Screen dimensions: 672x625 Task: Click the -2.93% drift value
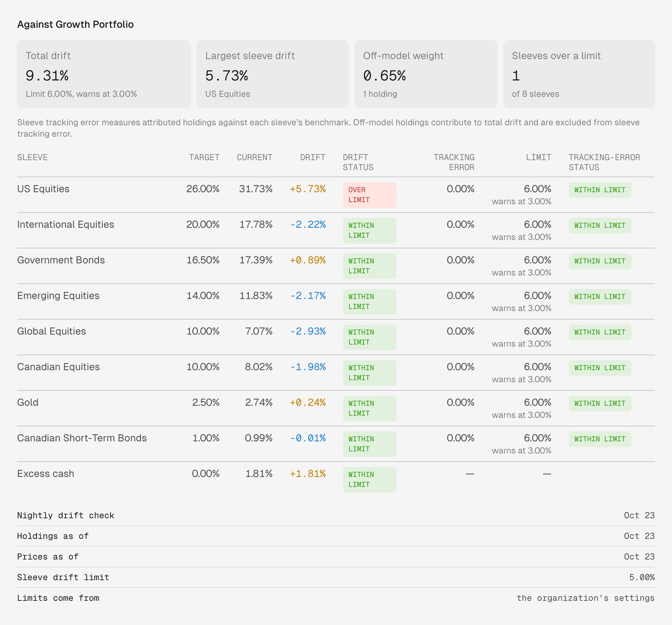click(x=308, y=331)
